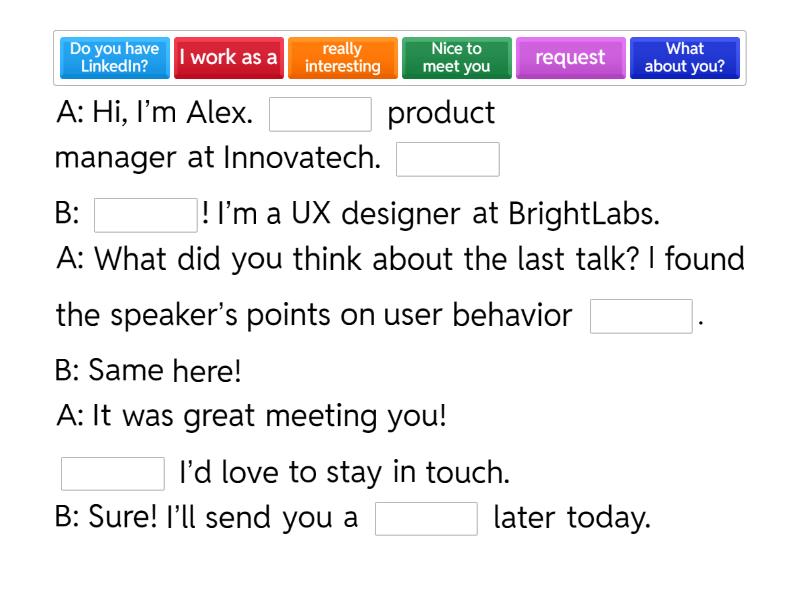Click the text "later today."
The width and height of the screenshot is (800, 600).
point(571,519)
